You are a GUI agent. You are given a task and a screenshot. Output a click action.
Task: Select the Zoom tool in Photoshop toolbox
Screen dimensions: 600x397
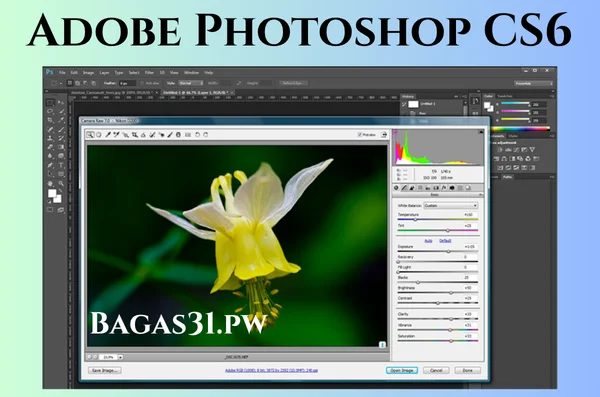[61, 183]
